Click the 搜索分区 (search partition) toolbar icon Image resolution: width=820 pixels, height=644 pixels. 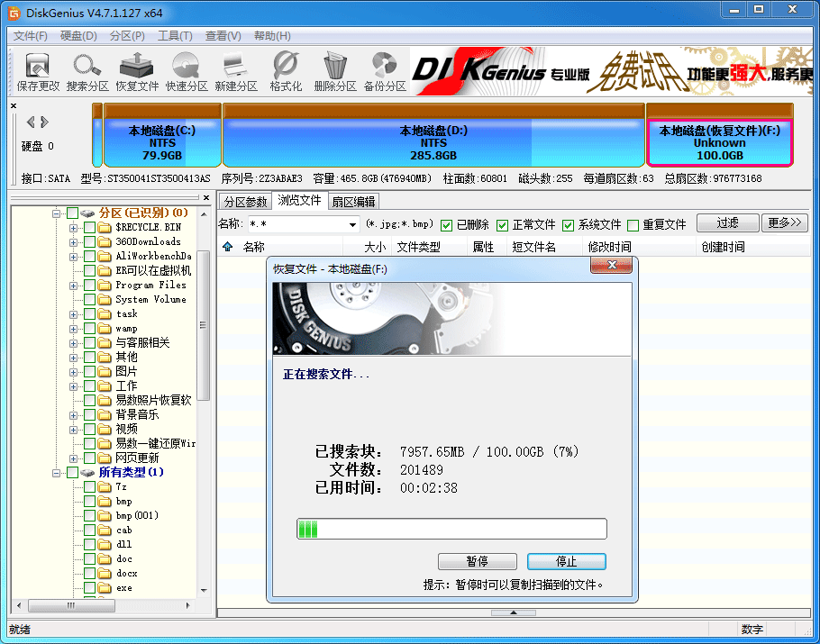point(87,72)
